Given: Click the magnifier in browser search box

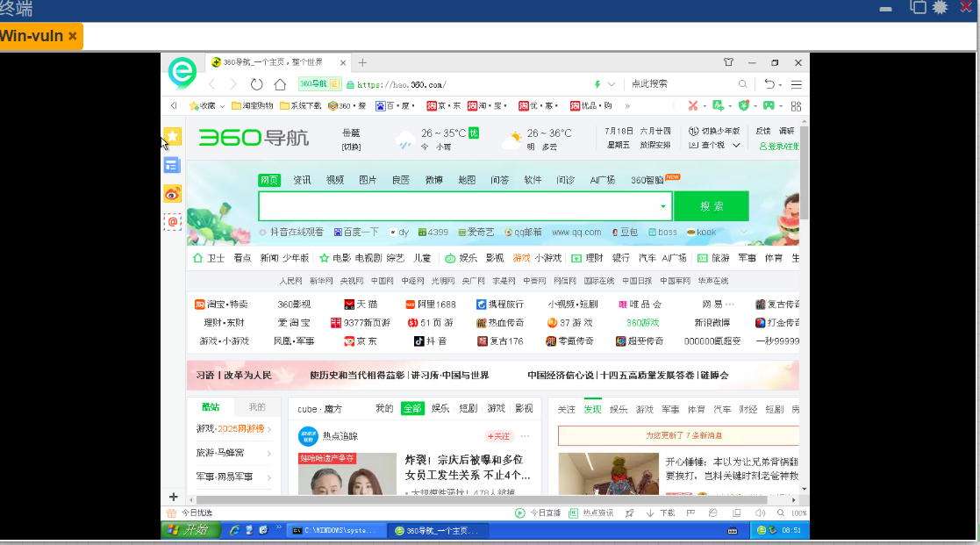Looking at the screenshot, I should (x=742, y=83).
